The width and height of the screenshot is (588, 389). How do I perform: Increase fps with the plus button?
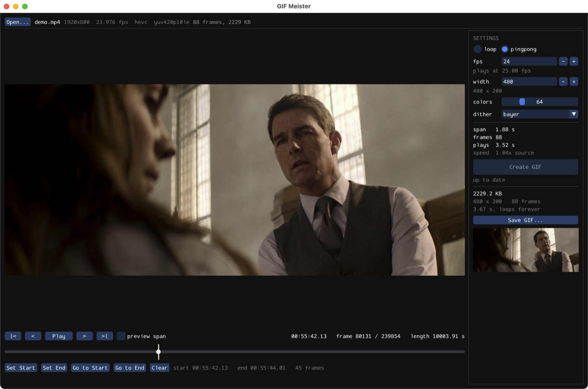pyautogui.click(x=574, y=61)
